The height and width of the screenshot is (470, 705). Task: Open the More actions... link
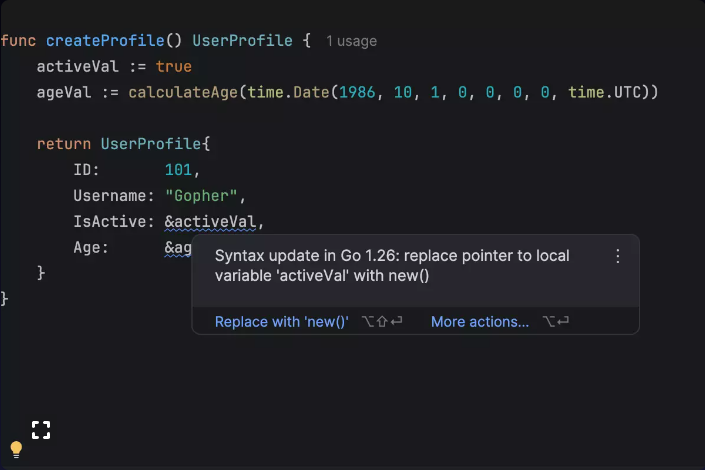(x=480, y=322)
